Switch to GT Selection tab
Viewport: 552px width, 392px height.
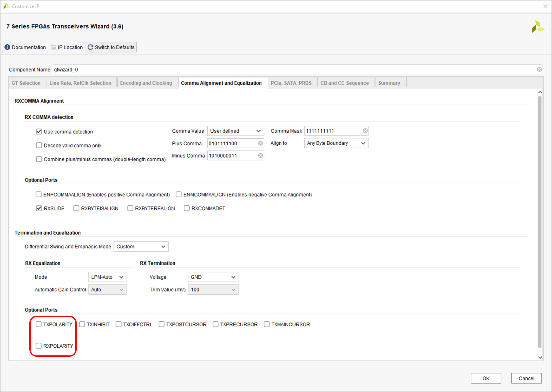pyautogui.click(x=26, y=83)
